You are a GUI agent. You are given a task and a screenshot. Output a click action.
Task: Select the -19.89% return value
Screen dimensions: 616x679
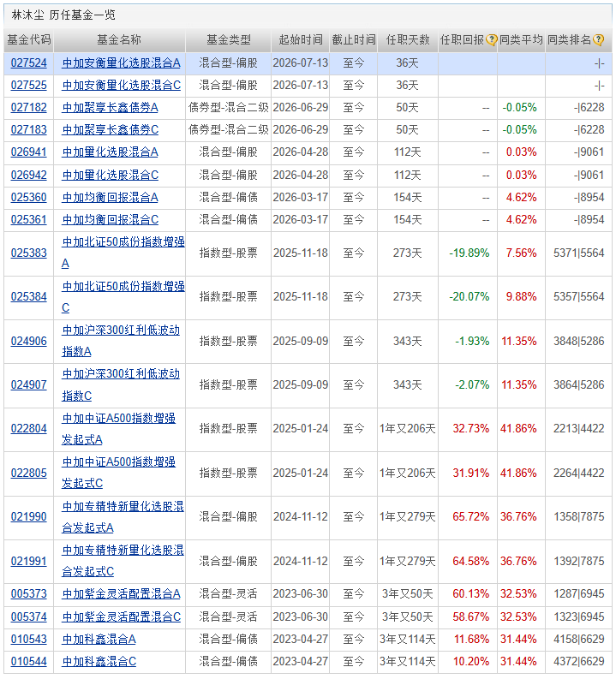click(469, 253)
